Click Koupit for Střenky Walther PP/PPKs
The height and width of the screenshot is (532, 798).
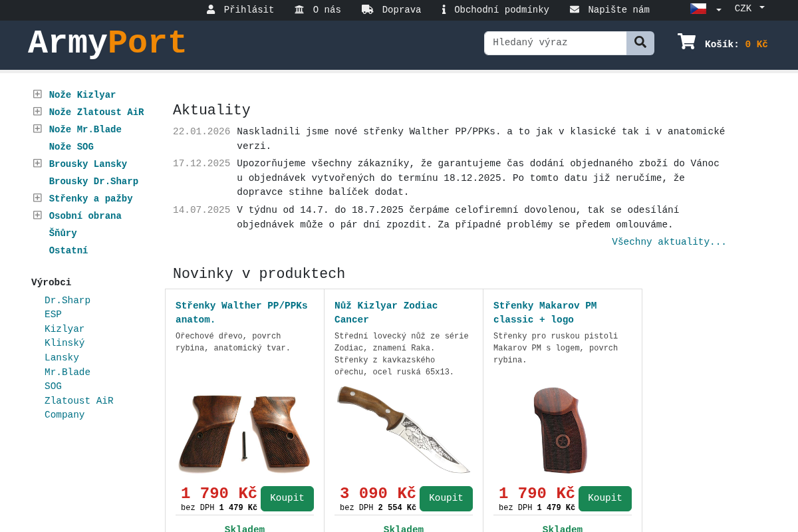[x=287, y=499]
